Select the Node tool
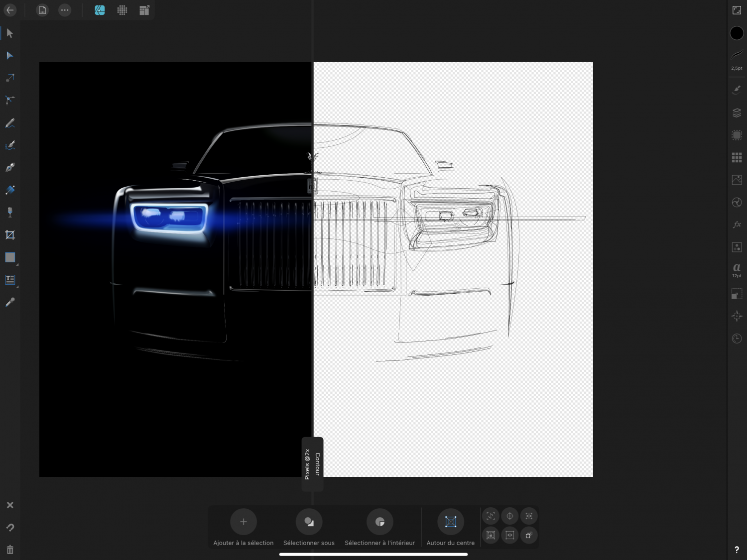The image size is (747, 560). (x=9, y=55)
